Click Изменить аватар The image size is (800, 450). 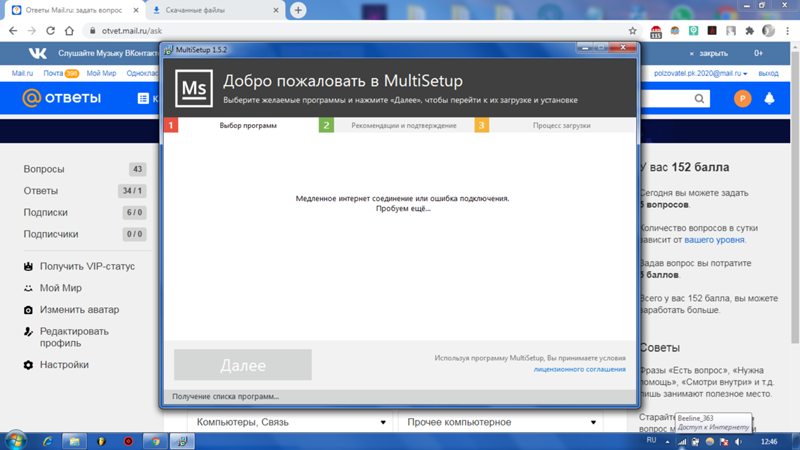coord(71,310)
